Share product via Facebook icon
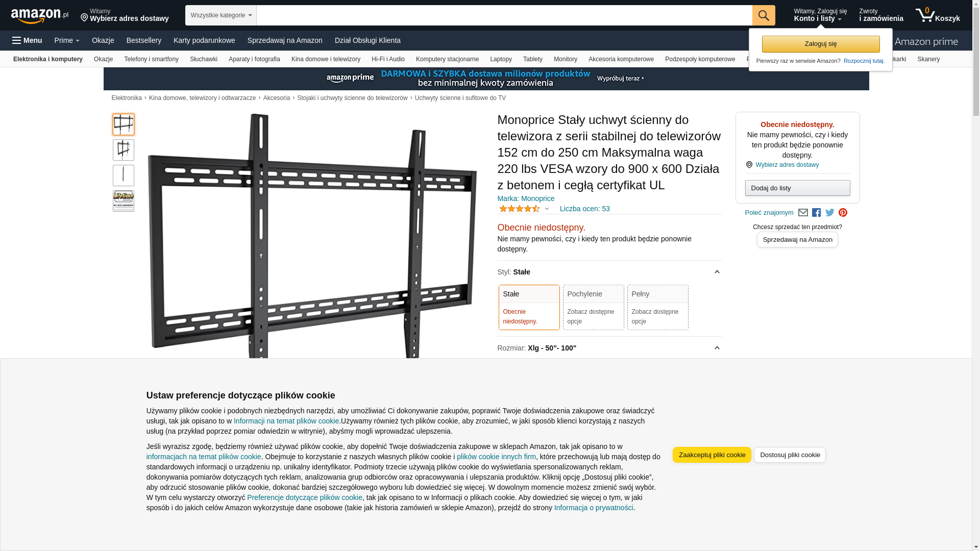 click(816, 213)
